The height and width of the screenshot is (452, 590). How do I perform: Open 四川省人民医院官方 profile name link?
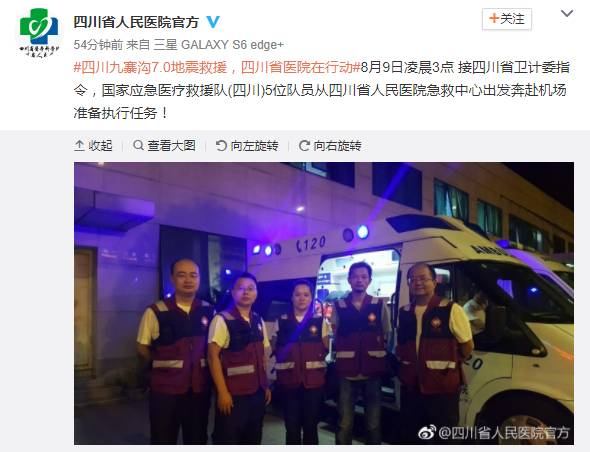pyautogui.click(x=136, y=22)
